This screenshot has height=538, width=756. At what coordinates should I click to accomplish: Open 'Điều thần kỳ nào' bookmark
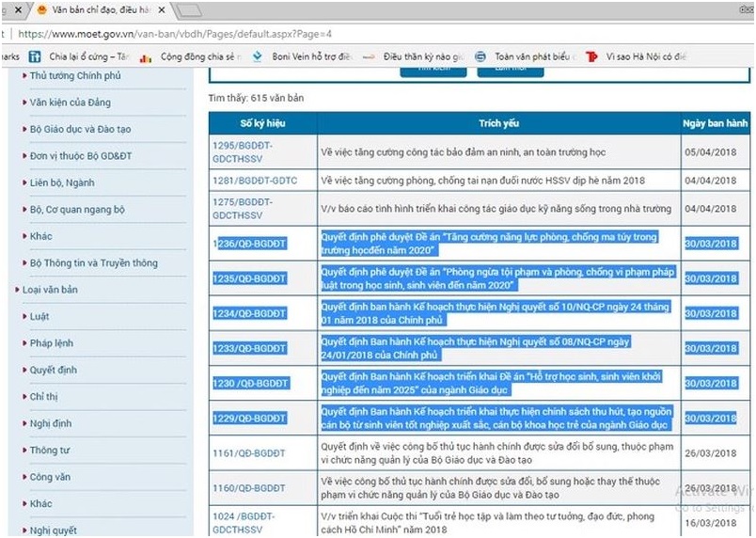(x=414, y=56)
